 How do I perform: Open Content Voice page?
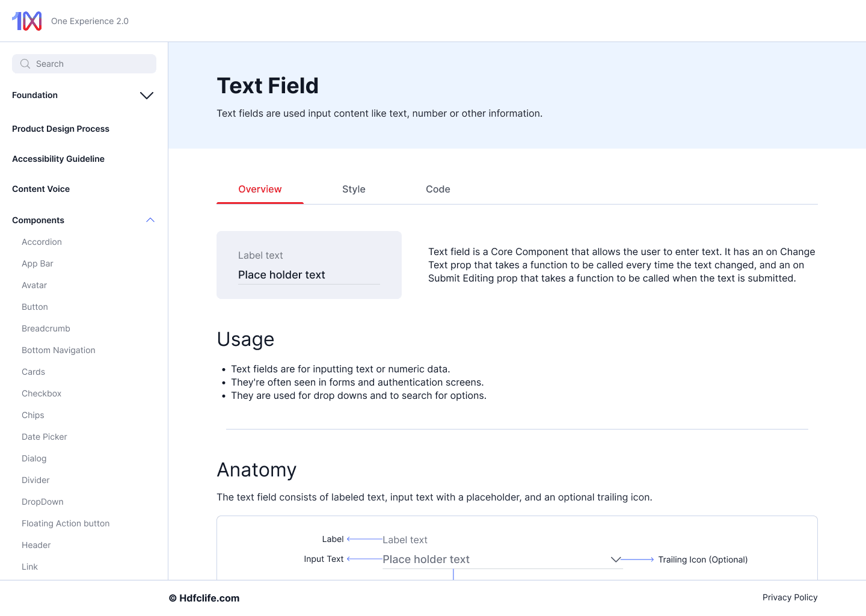(41, 189)
